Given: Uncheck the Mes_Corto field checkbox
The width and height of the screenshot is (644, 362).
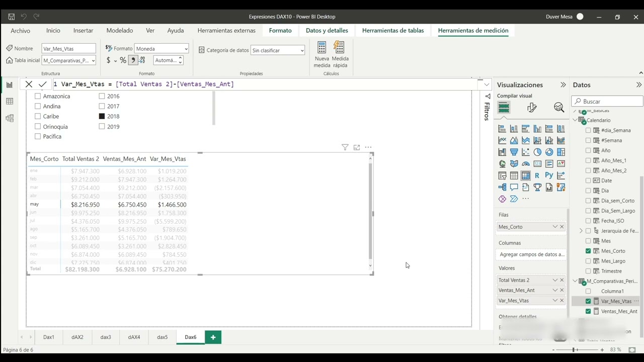Looking at the screenshot, I should click(x=588, y=251).
